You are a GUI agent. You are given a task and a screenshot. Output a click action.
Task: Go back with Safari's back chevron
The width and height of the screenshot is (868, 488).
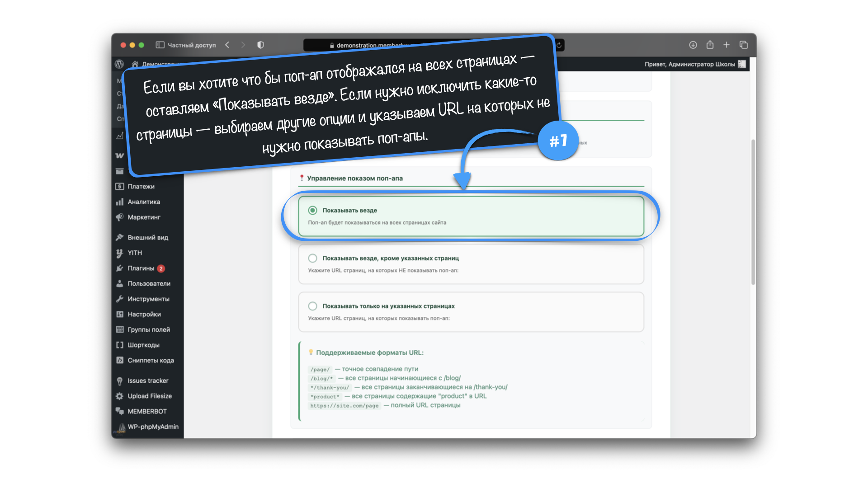pos(227,45)
